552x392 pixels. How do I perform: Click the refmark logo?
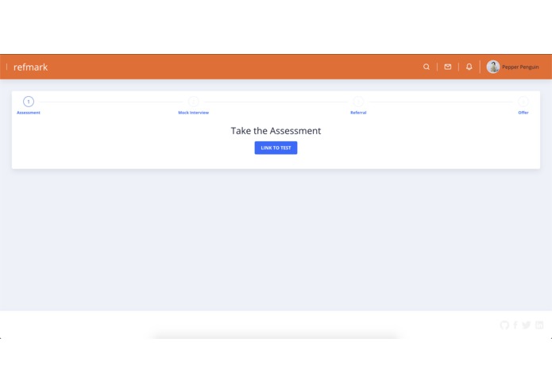coord(30,67)
